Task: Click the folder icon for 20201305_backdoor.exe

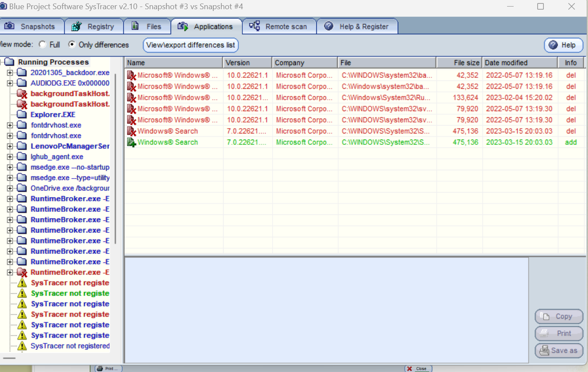Action: [22, 73]
